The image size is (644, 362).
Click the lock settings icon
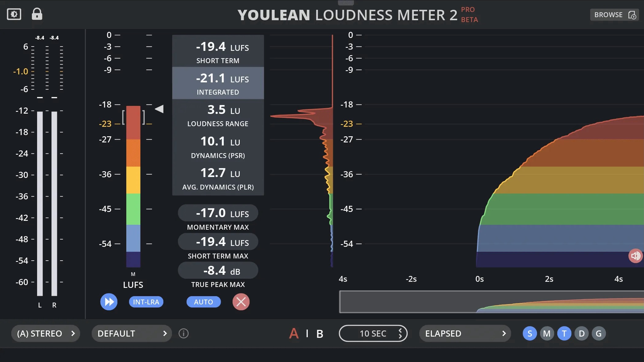point(37,14)
